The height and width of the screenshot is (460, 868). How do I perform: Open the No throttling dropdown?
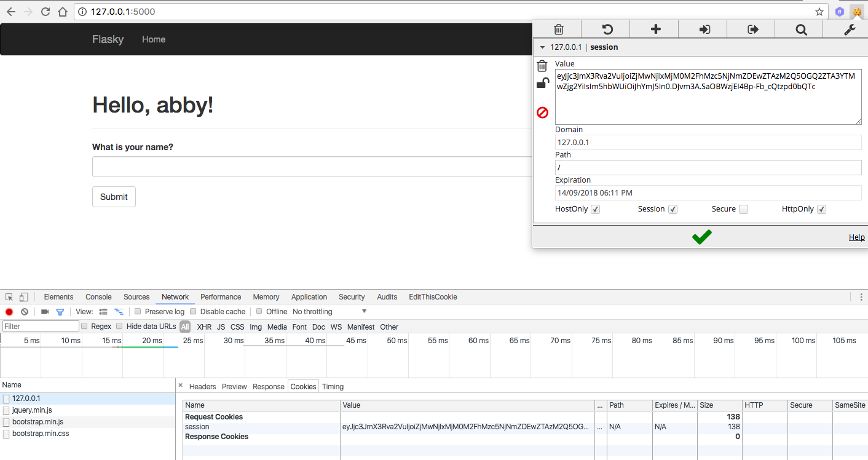tap(329, 312)
